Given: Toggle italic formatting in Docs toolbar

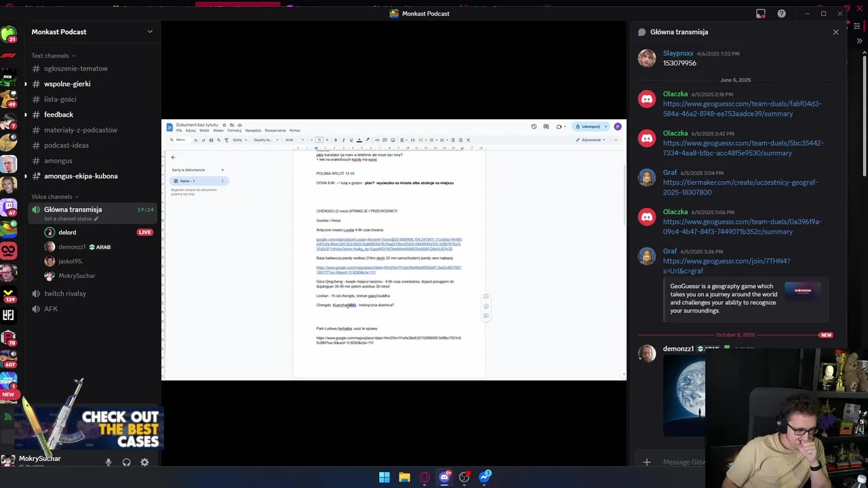Looking at the screenshot, I should [x=343, y=140].
